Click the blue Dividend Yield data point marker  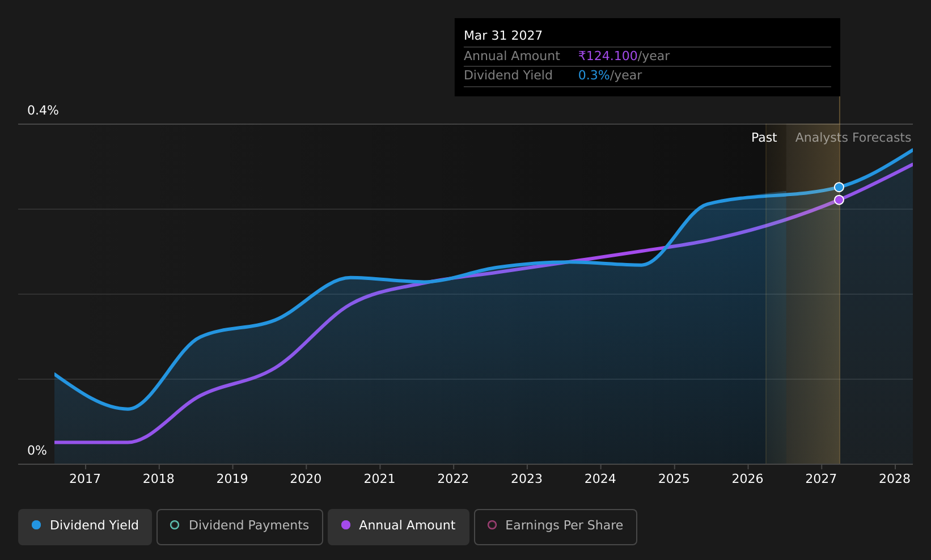839,187
